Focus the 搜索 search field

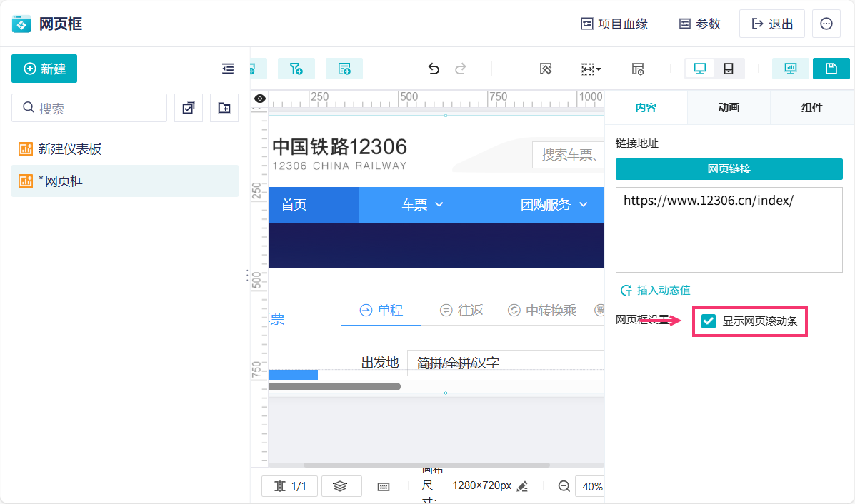[89, 108]
